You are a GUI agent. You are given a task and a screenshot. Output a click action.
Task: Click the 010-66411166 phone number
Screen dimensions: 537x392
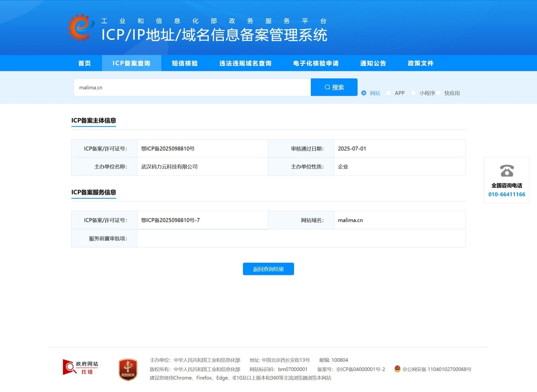pos(507,194)
